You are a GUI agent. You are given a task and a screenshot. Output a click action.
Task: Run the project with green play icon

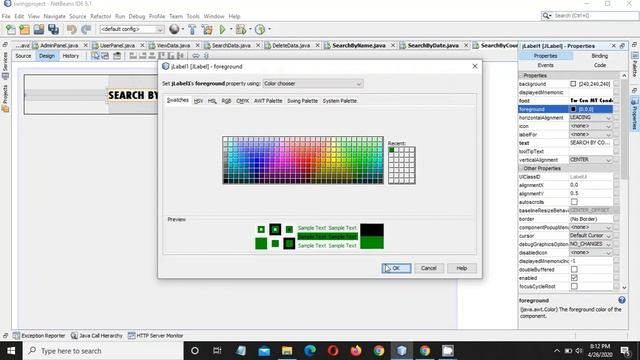coord(222,29)
